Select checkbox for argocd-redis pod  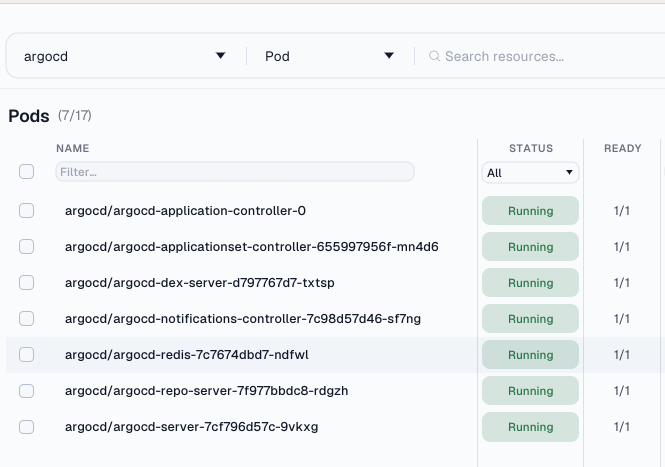coord(26,355)
